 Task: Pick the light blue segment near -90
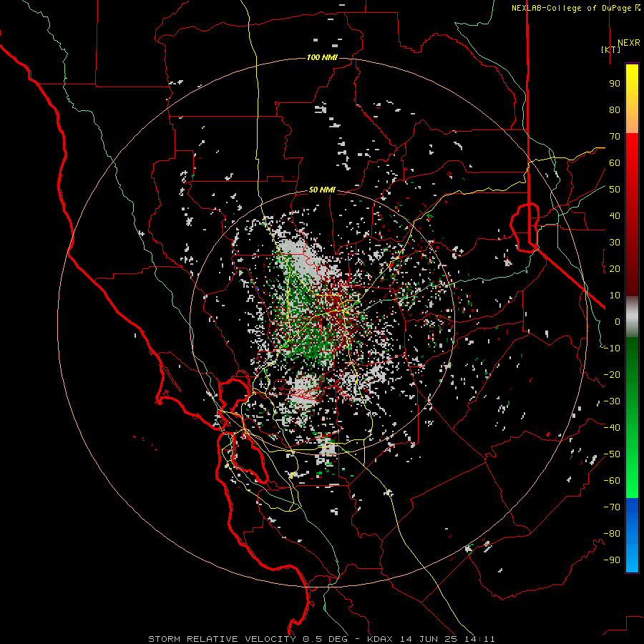click(x=632, y=559)
